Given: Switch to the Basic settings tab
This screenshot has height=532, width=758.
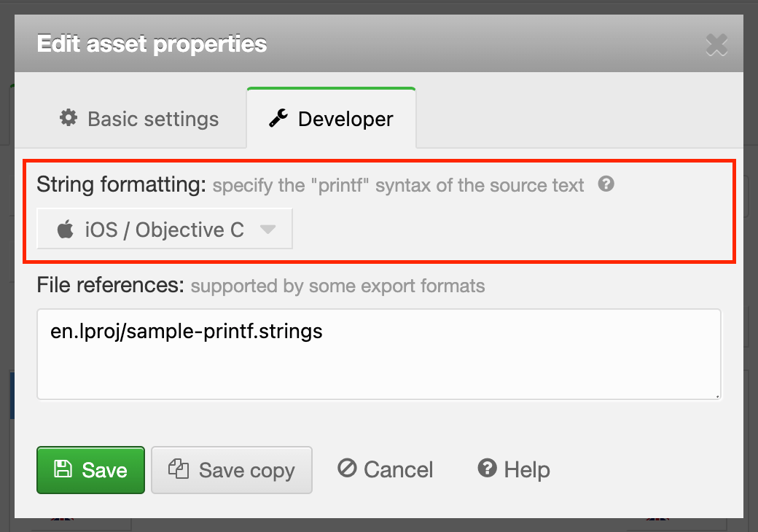Looking at the screenshot, I should pos(139,119).
